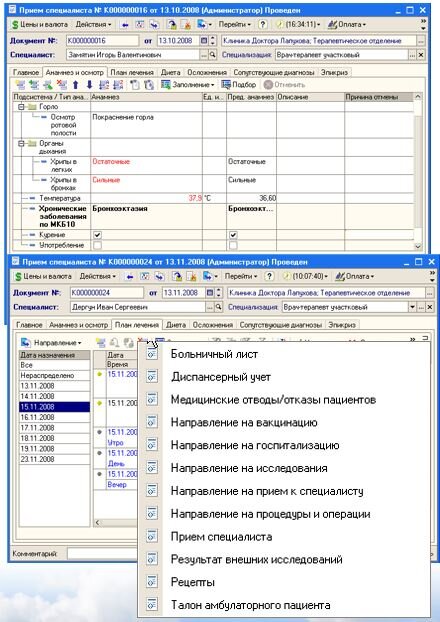
Task: Open Главное tab in lower window
Action: tap(29, 325)
